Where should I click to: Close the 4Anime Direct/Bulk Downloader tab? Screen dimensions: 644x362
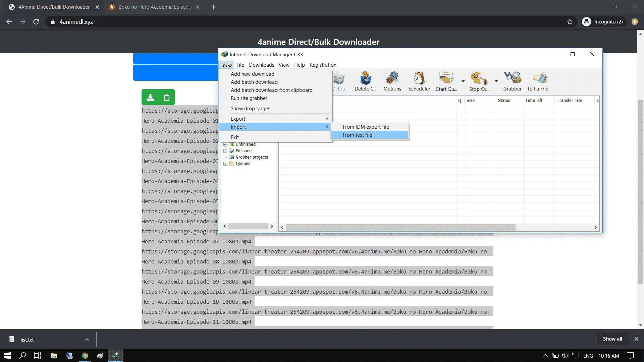[x=97, y=7]
